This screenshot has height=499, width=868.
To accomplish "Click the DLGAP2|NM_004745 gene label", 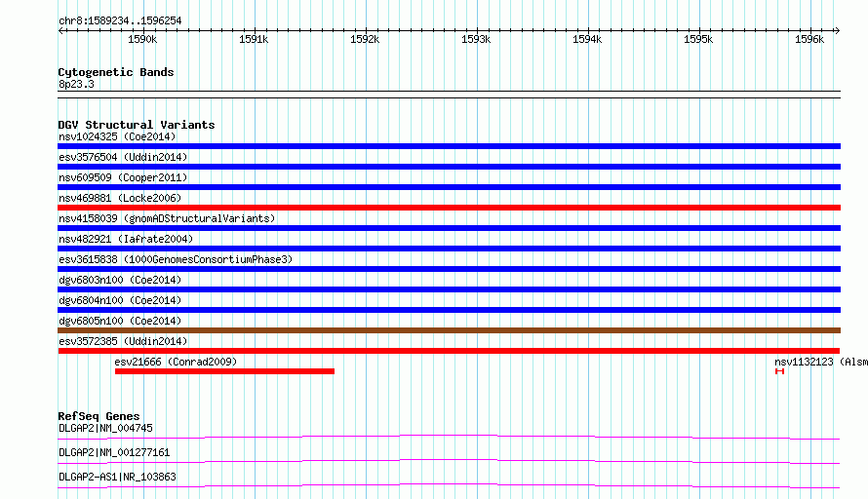I will 105,428.
